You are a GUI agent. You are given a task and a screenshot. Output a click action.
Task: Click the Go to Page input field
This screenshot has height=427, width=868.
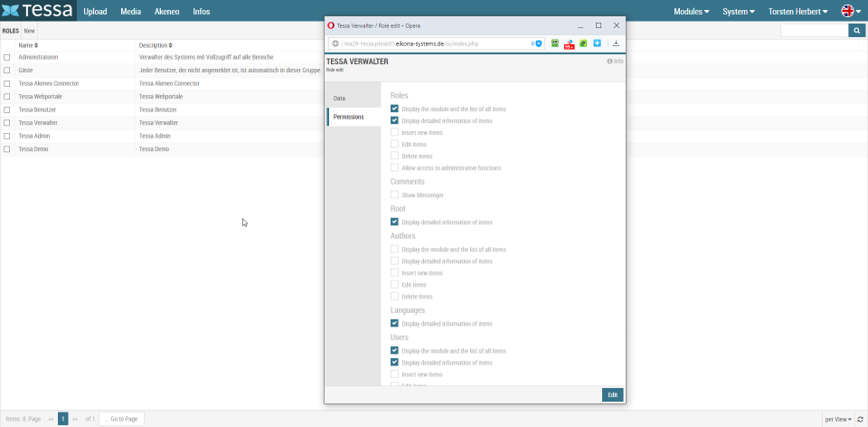click(x=121, y=419)
